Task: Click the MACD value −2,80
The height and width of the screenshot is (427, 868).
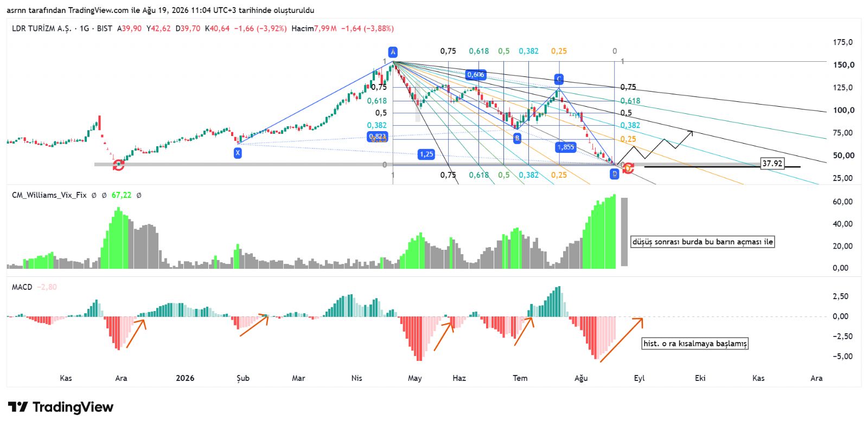Action: [x=47, y=287]
